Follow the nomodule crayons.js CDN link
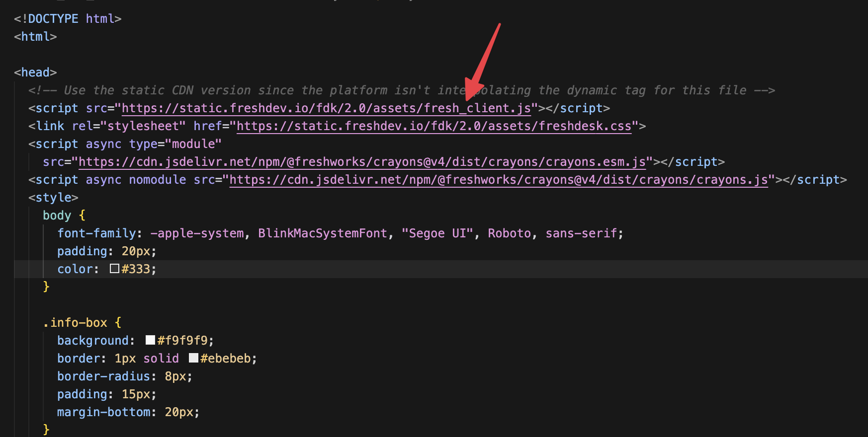Viewport: 868px width, 437px height. (x=498, y=180)
